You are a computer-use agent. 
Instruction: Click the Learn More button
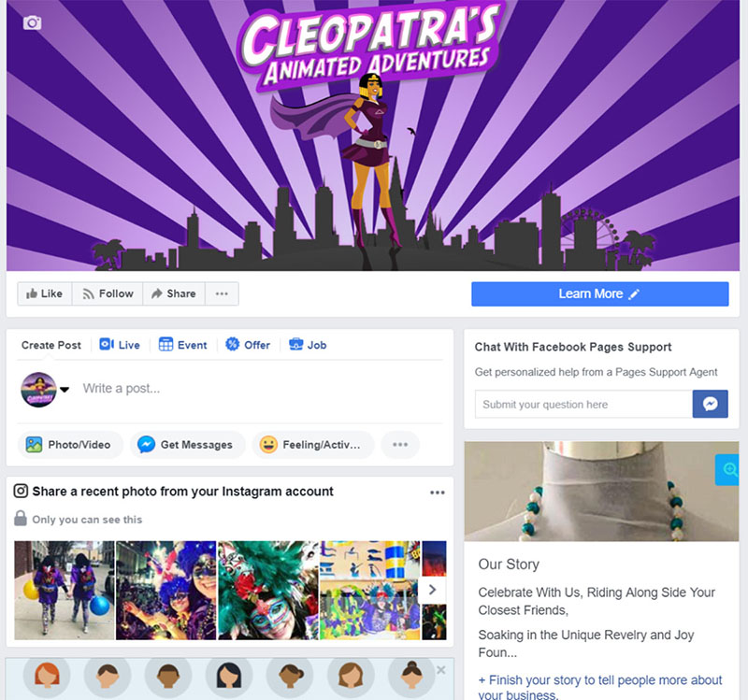coord(599,293)
